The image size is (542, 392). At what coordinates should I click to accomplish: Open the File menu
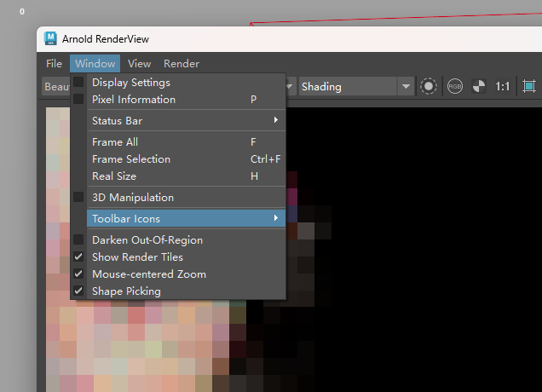[54, 64]
